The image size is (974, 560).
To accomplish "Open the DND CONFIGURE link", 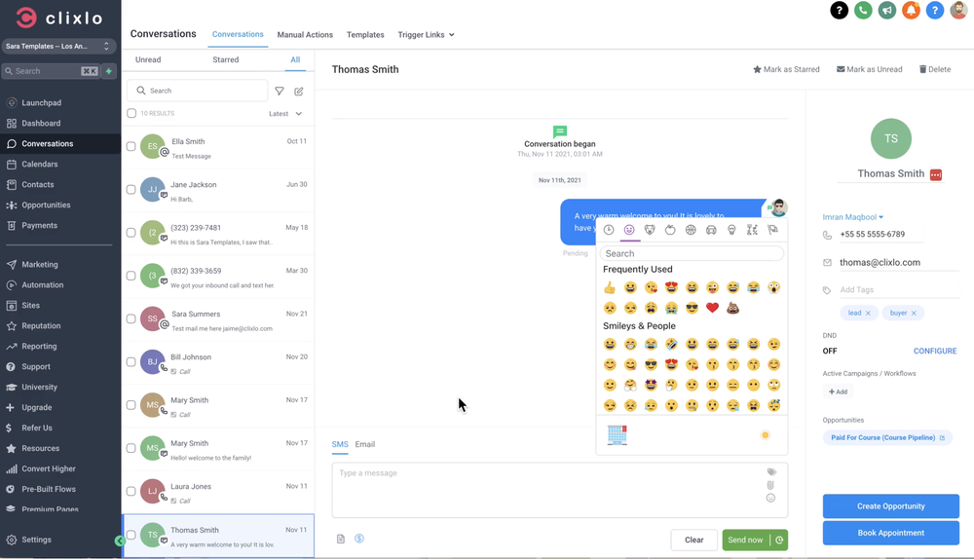I will click(935, 352).
